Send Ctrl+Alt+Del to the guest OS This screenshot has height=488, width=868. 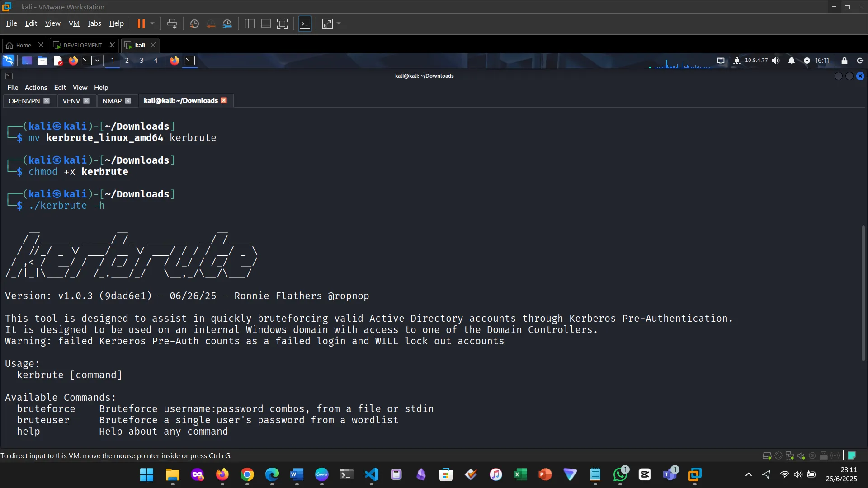[x=172, y=23]
